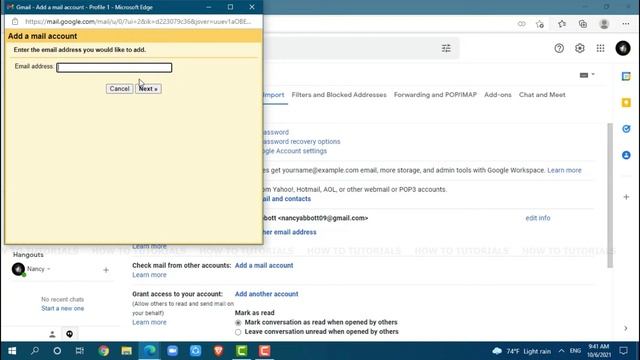This screenshot has height=360, width=640.
Task: Expand the side panel chevron at bottom right
Action: point(626,328)
